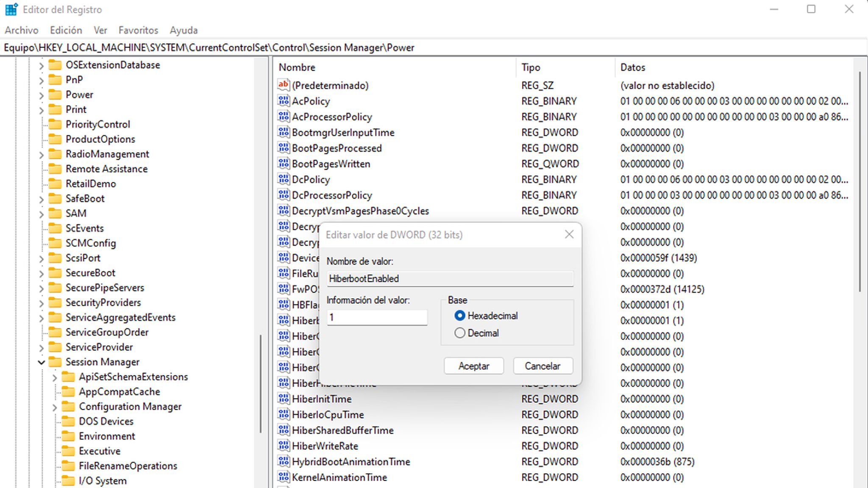Viewport: 868px width, 488px height.
Task: Click the Aceptar button
Action: (473, 366)
